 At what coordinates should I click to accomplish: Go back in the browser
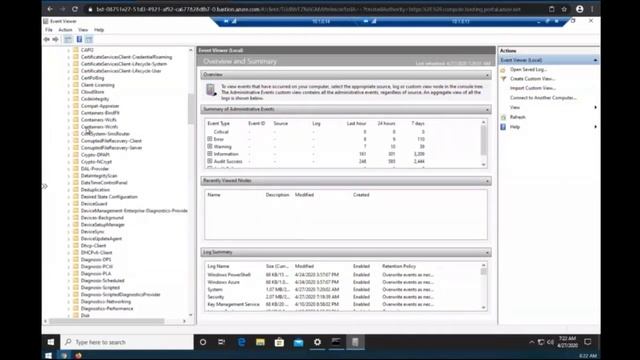click(50, 9)
